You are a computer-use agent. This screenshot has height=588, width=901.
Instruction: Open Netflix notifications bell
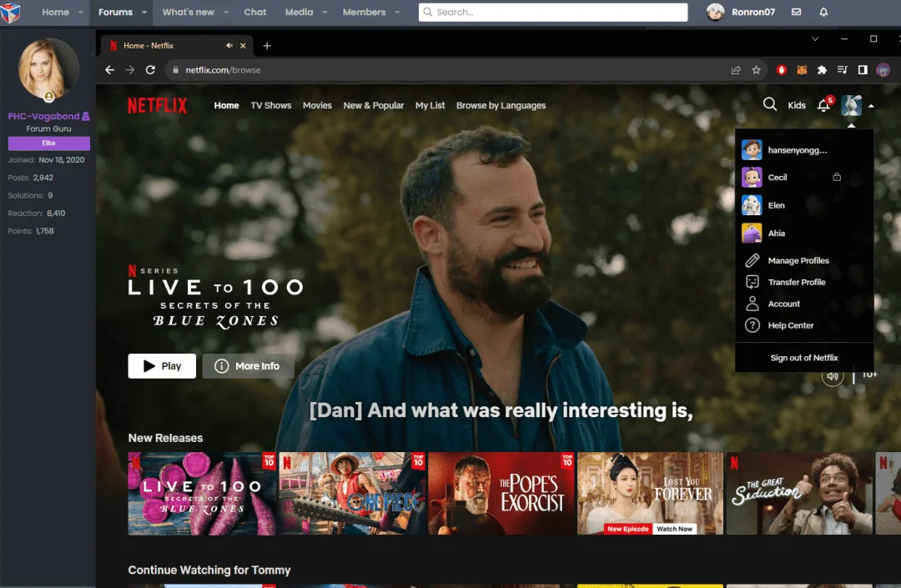(x=823, y=105)
